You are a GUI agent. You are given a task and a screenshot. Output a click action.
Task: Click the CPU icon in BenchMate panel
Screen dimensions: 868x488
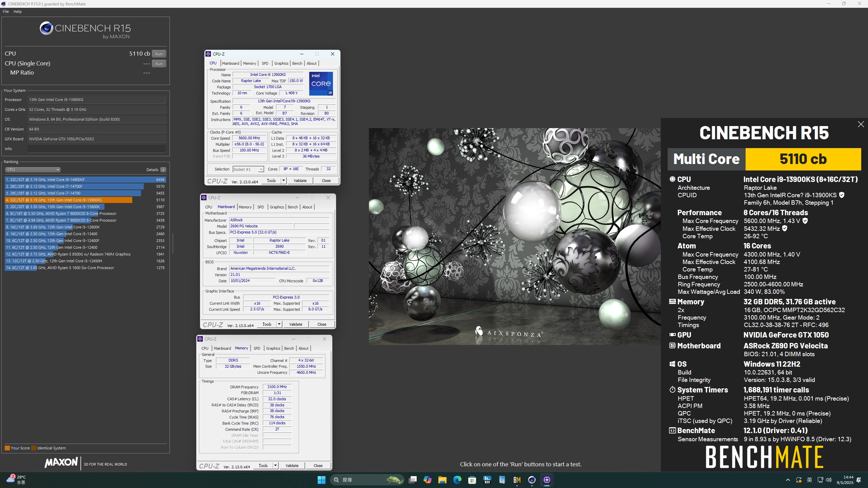click(672, 179)
